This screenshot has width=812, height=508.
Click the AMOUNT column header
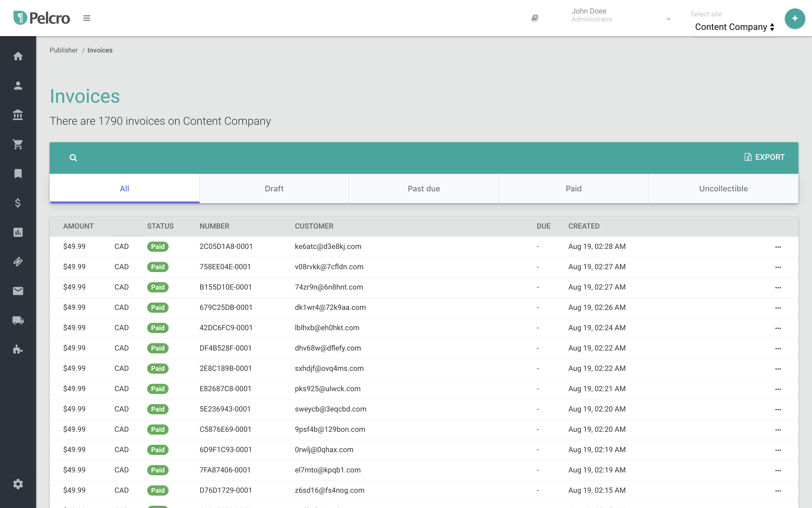click(x=78, y=226)
